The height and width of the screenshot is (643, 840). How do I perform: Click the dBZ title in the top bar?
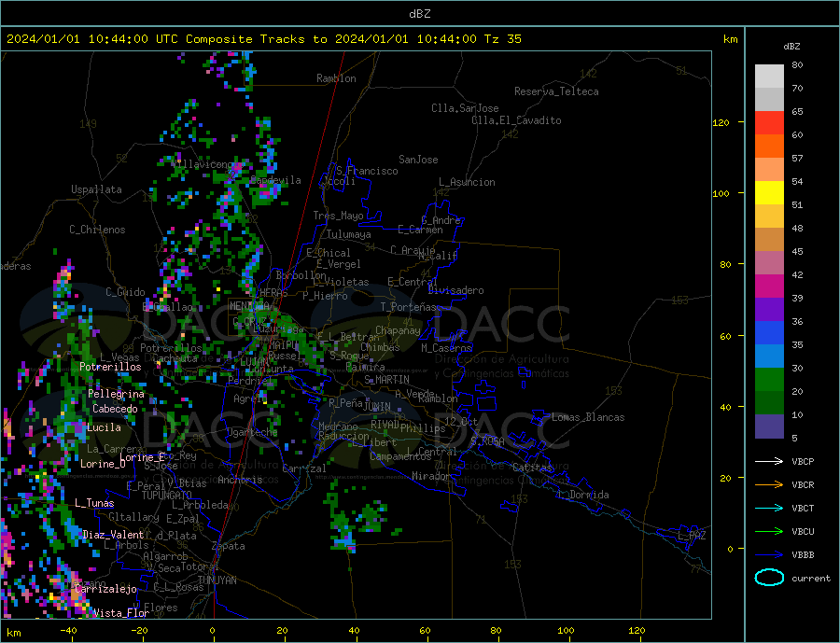(x=419, y=14)
